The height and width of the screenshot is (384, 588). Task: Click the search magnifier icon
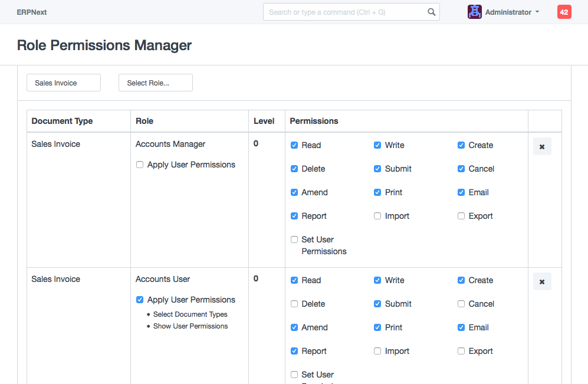431,12
